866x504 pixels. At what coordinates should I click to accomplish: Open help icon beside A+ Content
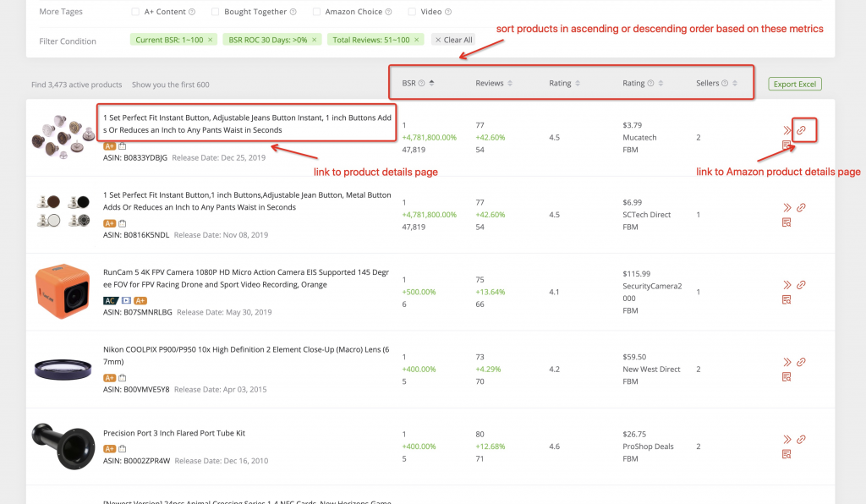pyautogui.click(x=192, y=12)
